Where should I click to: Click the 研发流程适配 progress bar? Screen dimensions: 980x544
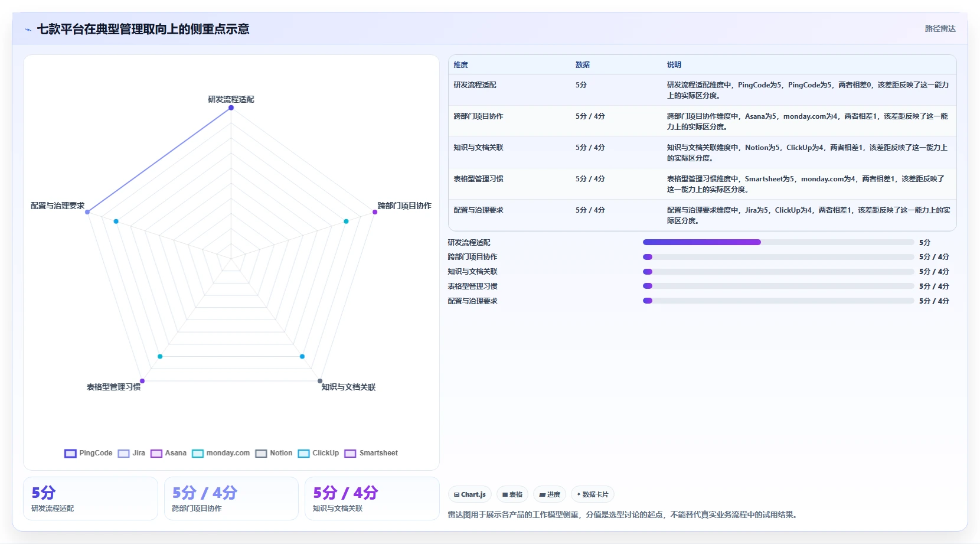click(x=778, y=242)
